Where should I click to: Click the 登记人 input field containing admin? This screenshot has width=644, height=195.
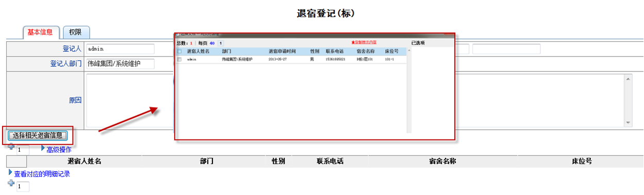[120, 49]
